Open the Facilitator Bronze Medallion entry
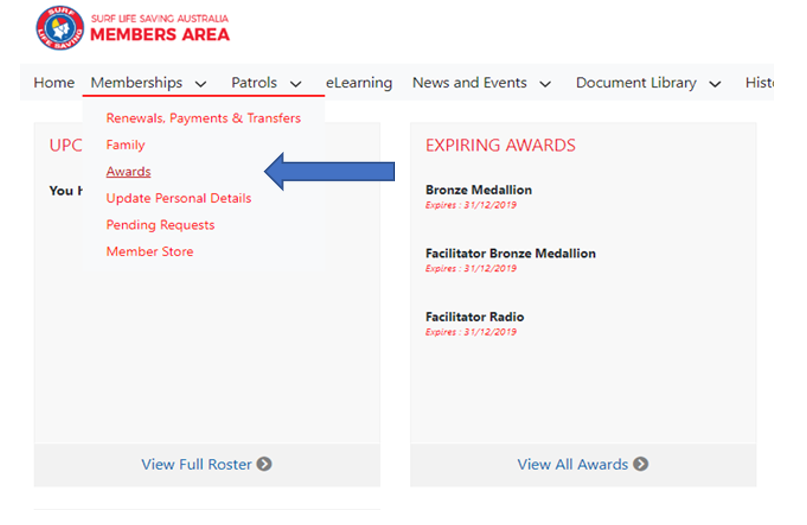The width and height of the screenshot is (807, 525). (x=510, y=253)
